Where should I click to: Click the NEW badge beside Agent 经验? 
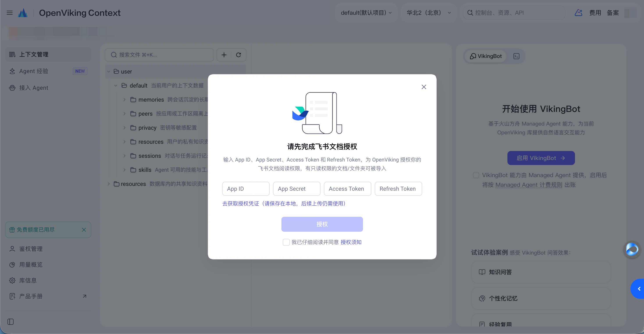(80, 71)
